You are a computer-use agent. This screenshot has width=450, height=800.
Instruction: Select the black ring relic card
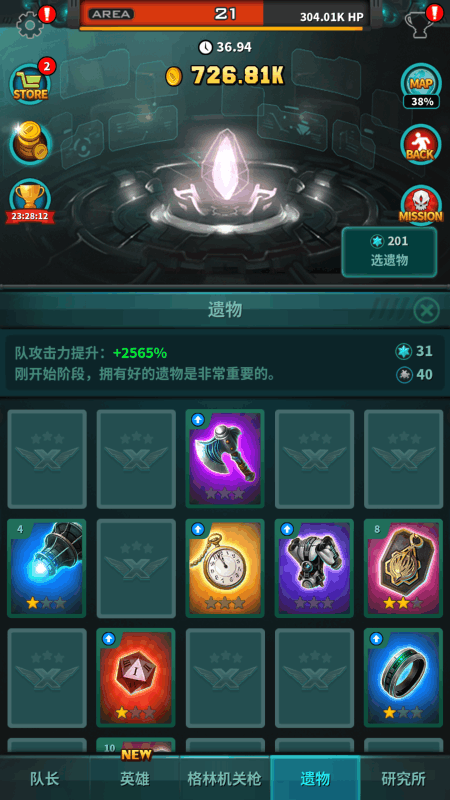403,678
